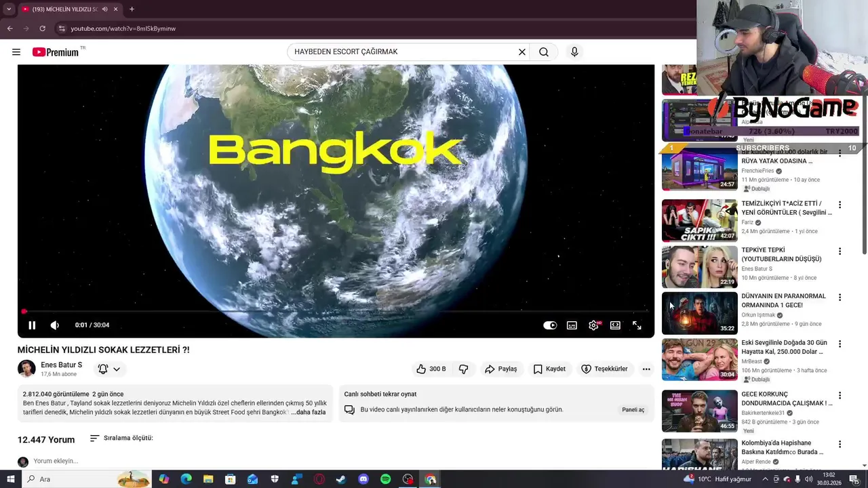
Task: Open the video settings gear
Action: tap(593, 325)
